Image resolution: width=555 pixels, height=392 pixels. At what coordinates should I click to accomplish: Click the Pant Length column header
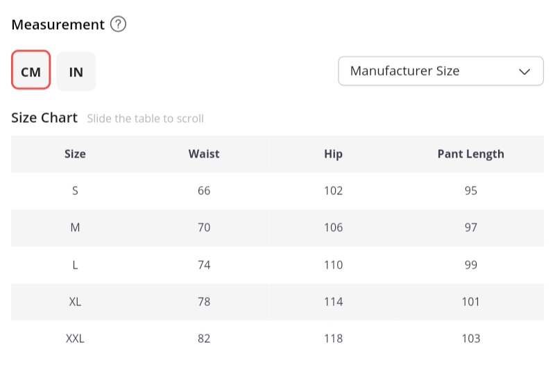(x=470, y=154)
